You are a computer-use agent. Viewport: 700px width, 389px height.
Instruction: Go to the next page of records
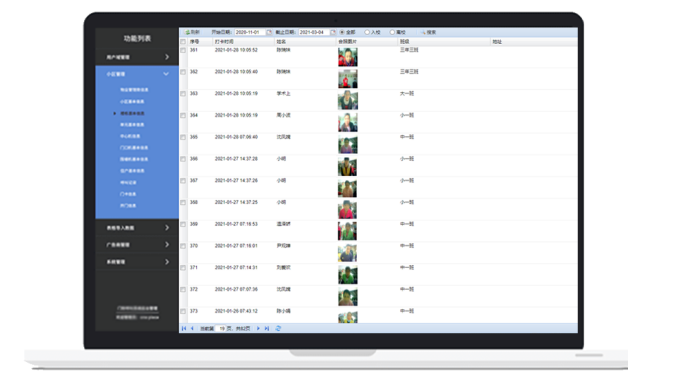(x=258, y=328)
